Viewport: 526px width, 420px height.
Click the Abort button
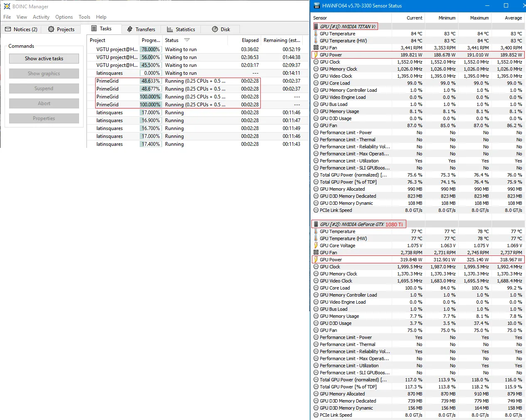(44, 103)
